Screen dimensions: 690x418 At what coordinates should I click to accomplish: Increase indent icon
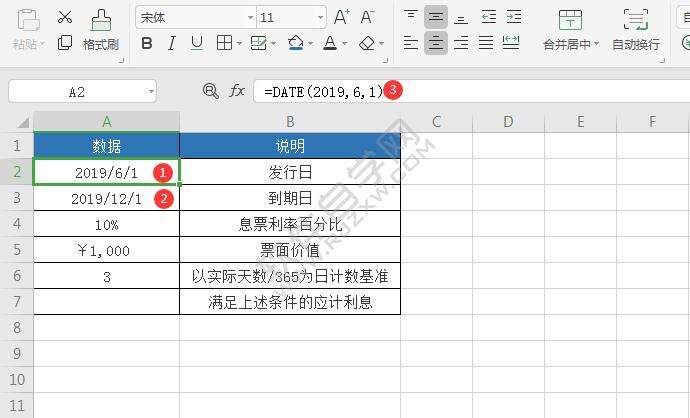coord(514,17)
